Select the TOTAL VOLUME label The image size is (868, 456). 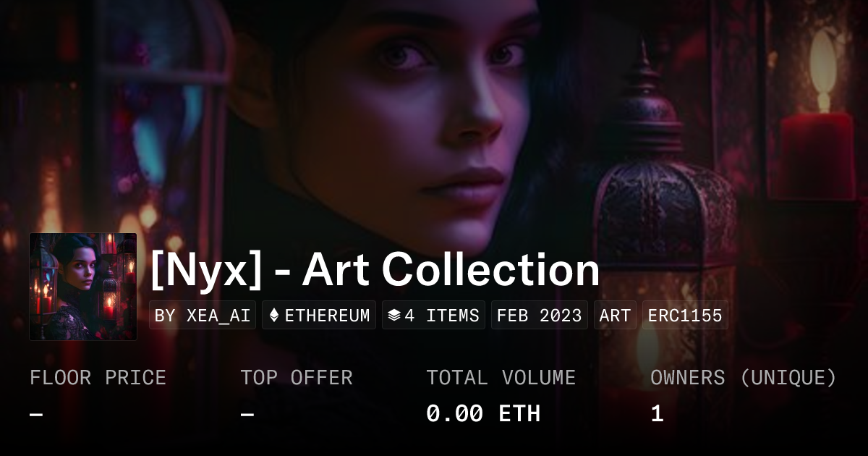pos(501,378)
